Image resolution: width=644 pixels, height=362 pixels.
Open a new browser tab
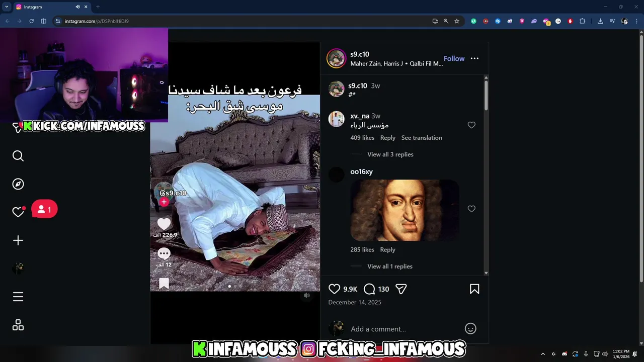pos(98,7)
